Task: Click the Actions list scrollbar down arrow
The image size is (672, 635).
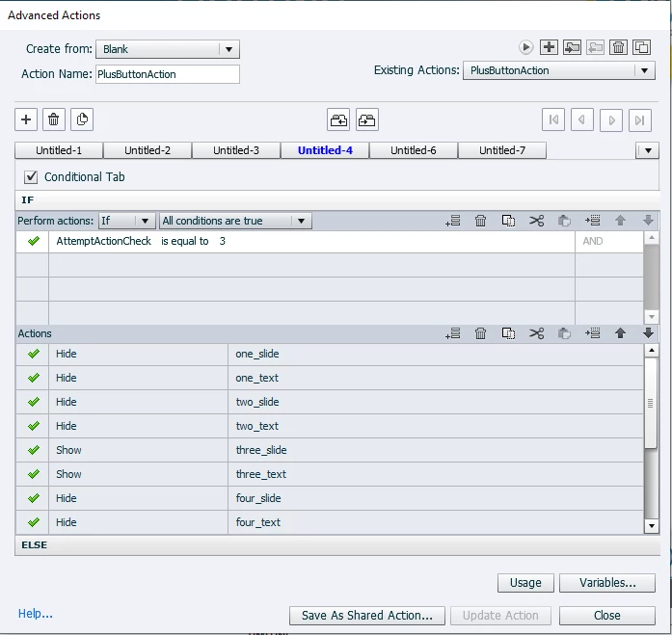Action: click(x=652, y=526)
